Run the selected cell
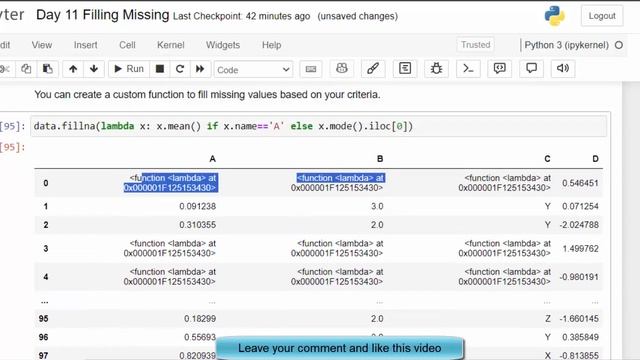The image size is (640, 360). 129,69
